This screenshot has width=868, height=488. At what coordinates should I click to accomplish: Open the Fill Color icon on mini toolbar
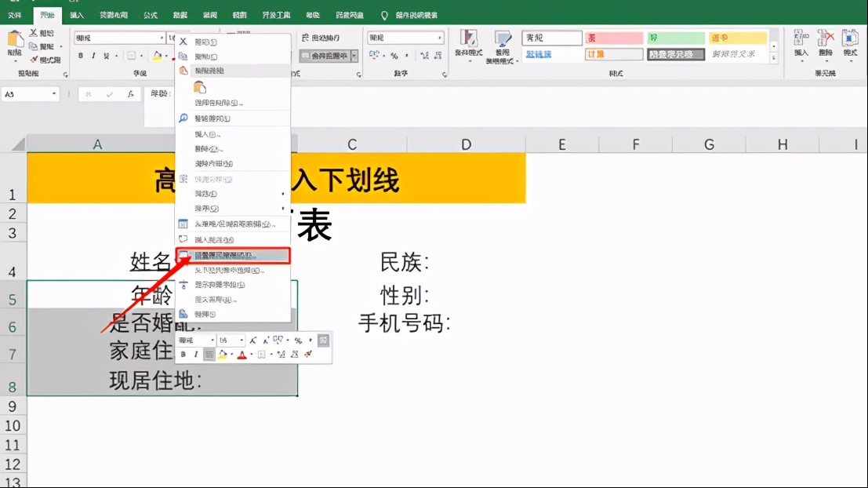click(222, 354)
